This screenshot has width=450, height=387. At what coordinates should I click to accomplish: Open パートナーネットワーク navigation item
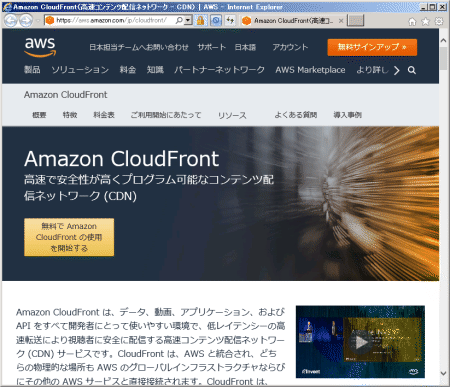(219, 70)
